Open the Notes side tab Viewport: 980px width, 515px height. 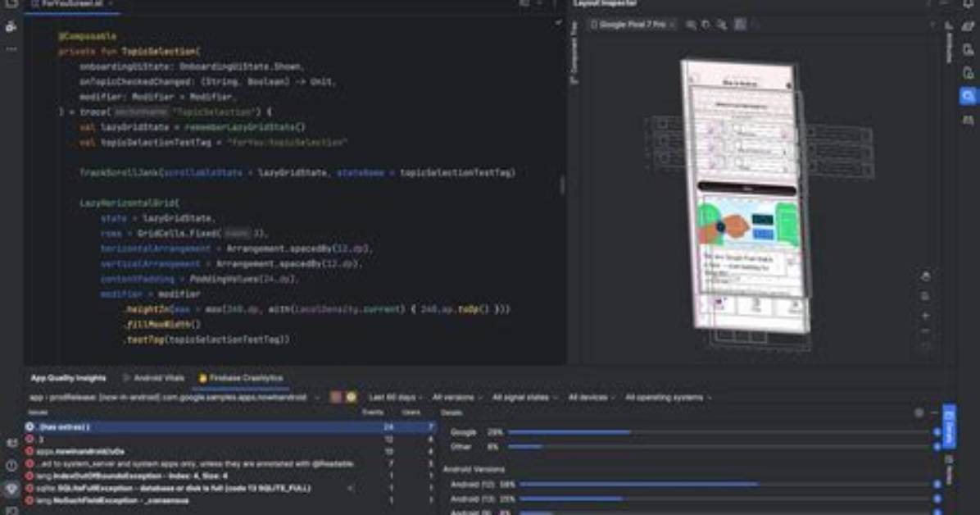coord(950,470)
